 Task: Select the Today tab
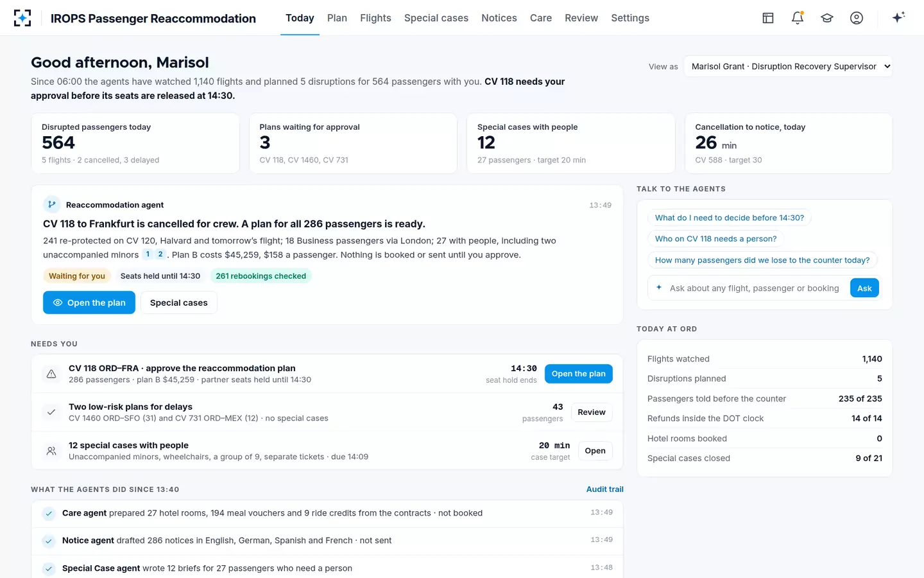pyautogui.click(x=300, y=18)
